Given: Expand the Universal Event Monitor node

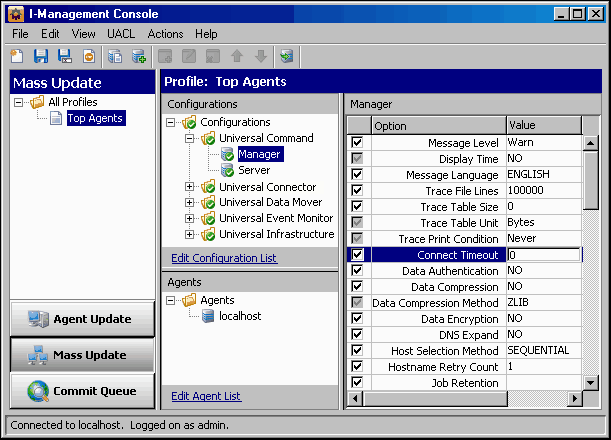Looking at the screenshot, I should pyautogui.click(x=191, y=219).
